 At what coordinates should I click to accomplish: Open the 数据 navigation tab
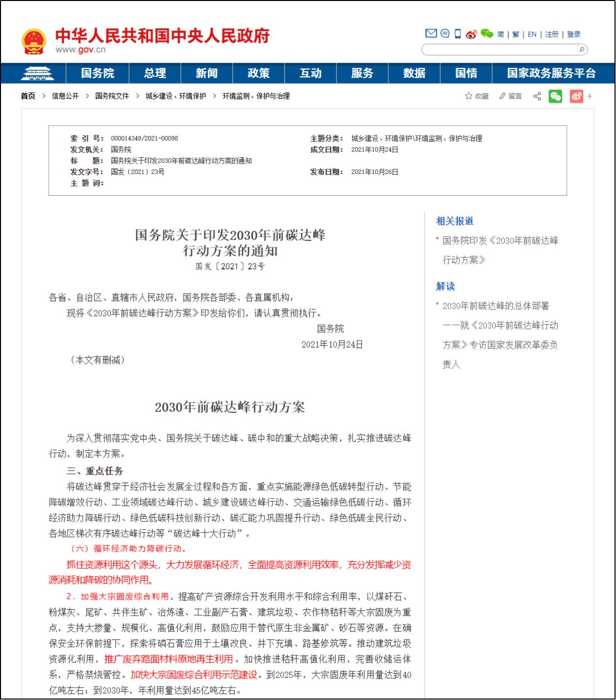[414, 73]
